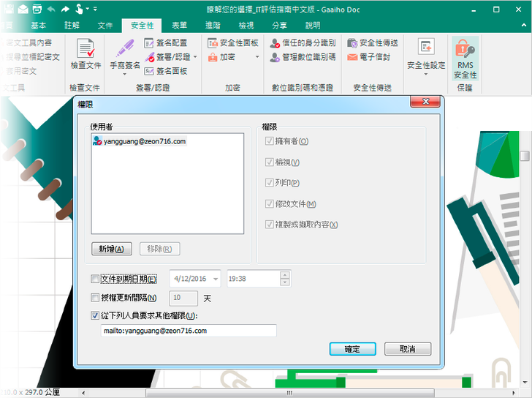
Task: Click the horizontal scrollbar thumb
Action: [x=289, y=393]
